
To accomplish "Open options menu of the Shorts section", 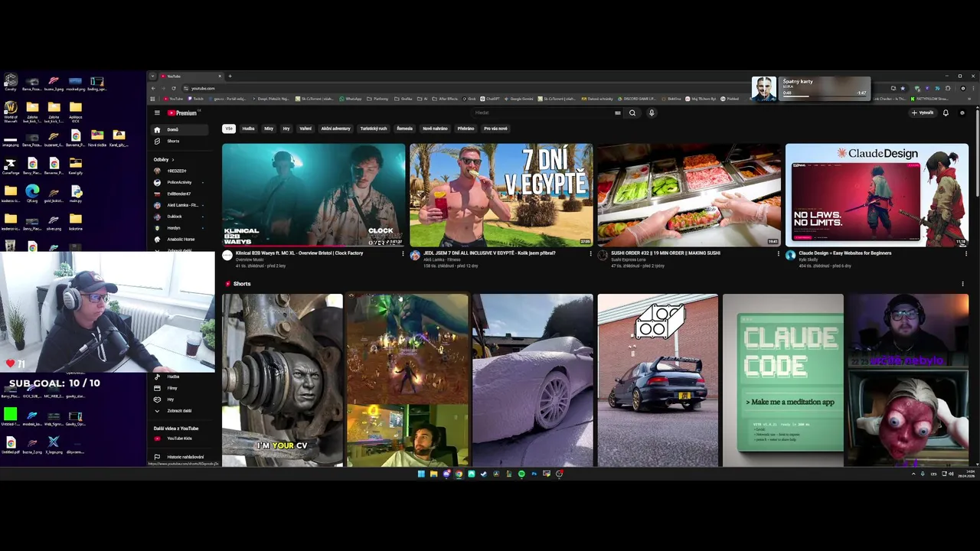I will tap(962, 284).
